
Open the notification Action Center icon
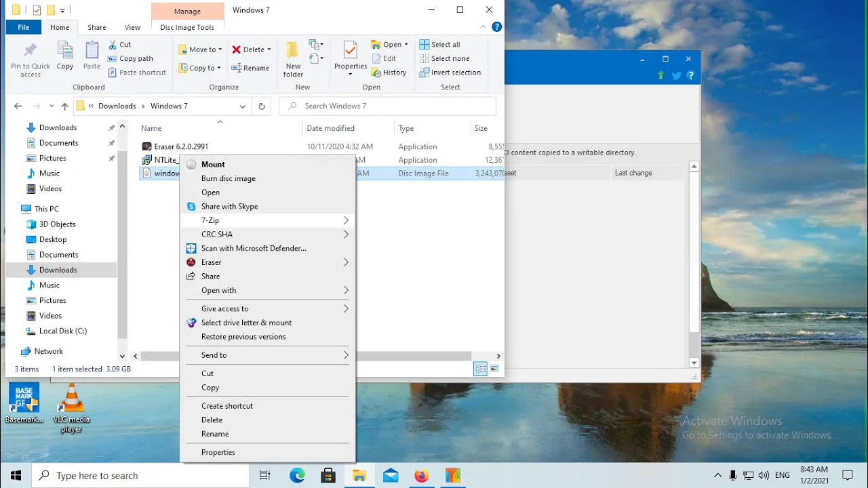(848, 476)
